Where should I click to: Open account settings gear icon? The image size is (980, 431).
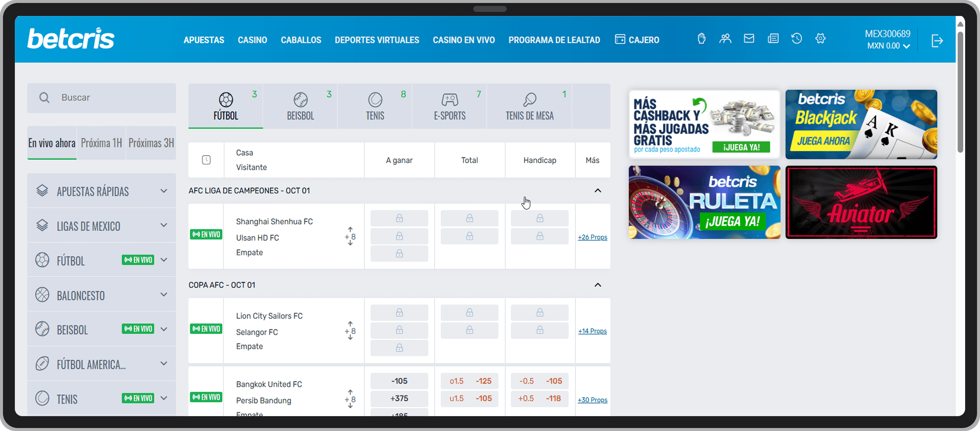(x=820, y=38)
